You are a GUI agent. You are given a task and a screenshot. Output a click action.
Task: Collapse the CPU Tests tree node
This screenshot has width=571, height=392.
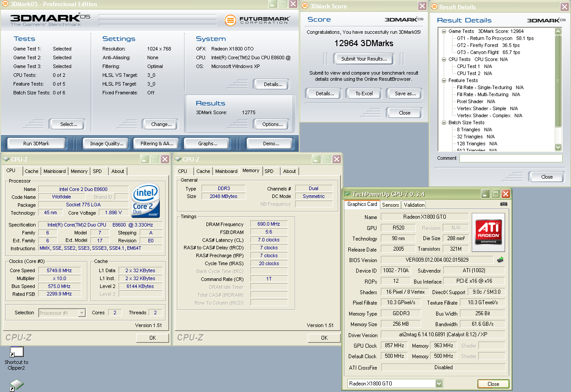[445, 59]
